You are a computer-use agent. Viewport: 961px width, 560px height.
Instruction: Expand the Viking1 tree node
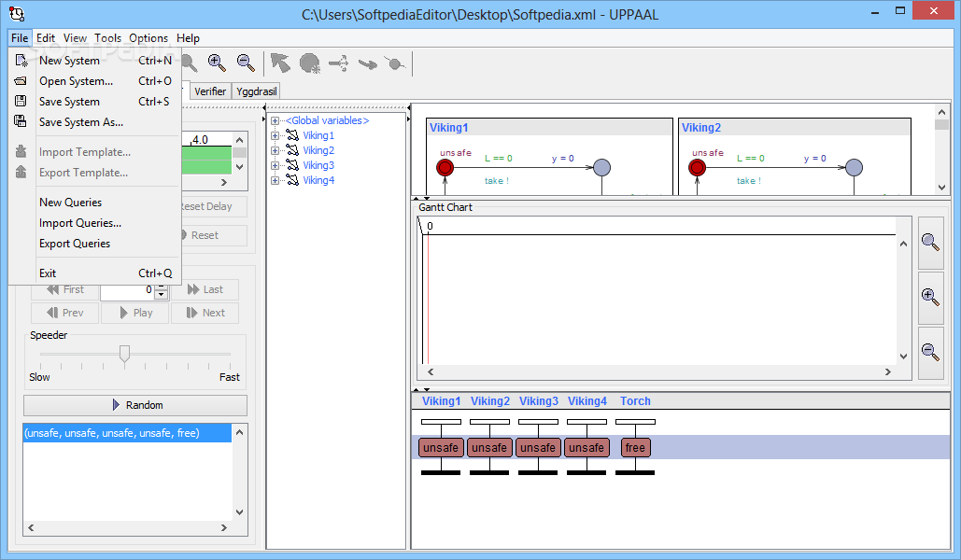pos(276,135)
